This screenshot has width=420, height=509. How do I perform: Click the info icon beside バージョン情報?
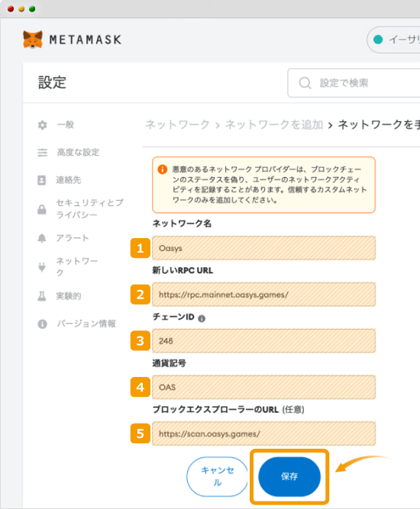tap(42, 324)
